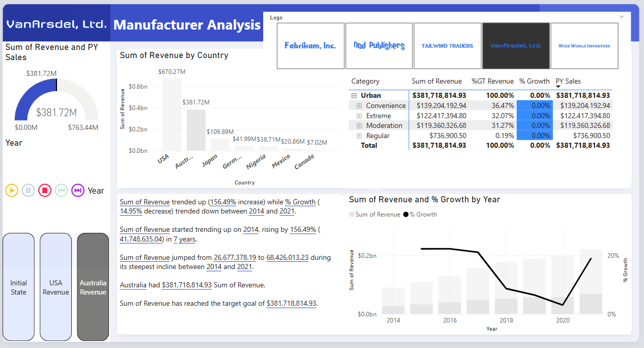The width and height of the screenshot is (644, 348).
Task: Click the 41,748,635.04 value in narrative
Action: tap(142, 239)
